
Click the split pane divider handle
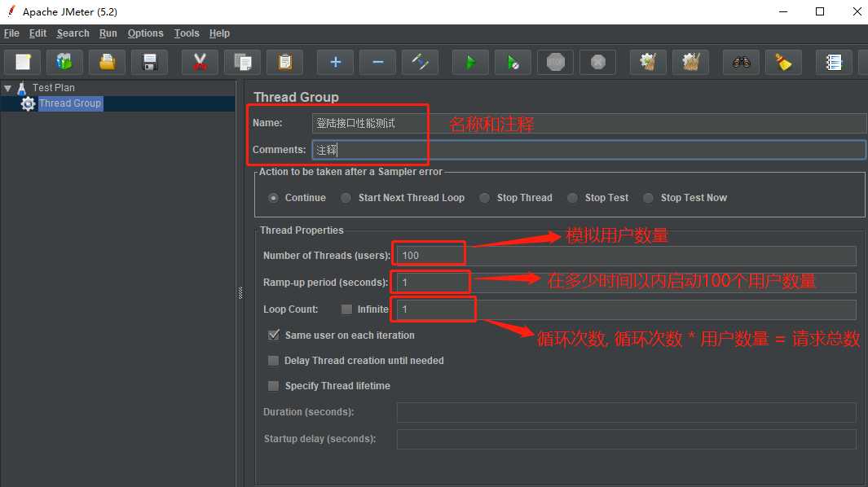pyautogui.click(x=240, y=292)
